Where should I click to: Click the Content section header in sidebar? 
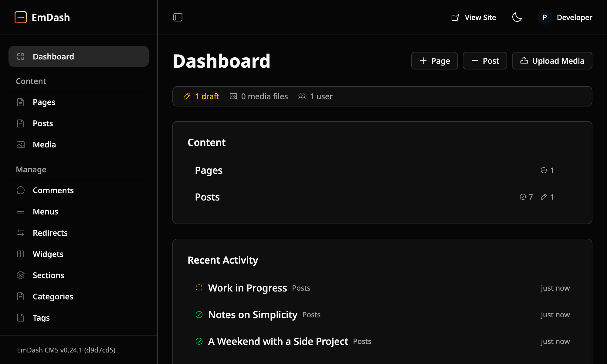31,81
